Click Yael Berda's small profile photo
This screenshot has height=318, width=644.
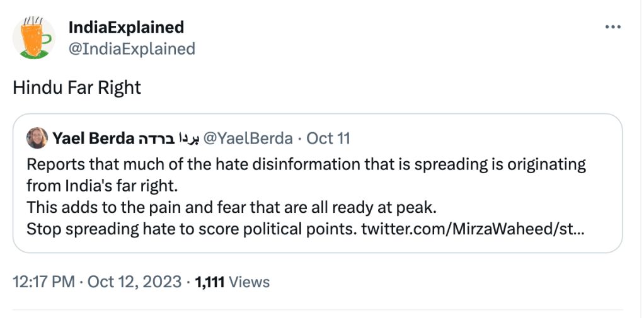(x=38, y=138)
